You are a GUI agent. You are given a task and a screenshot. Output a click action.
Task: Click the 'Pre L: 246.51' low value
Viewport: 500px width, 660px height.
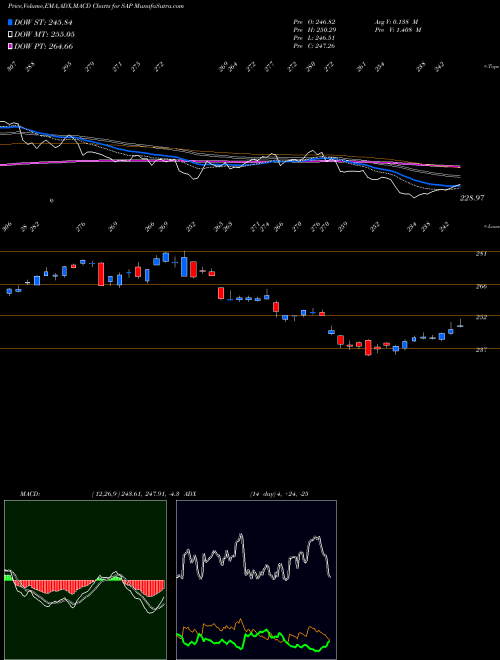tap(314, 38)
